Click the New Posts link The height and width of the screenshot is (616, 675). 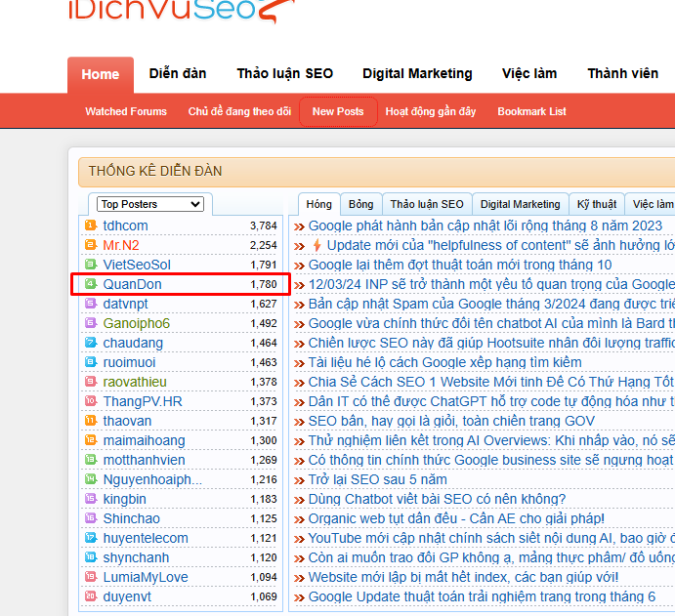(x=338, y=111)
